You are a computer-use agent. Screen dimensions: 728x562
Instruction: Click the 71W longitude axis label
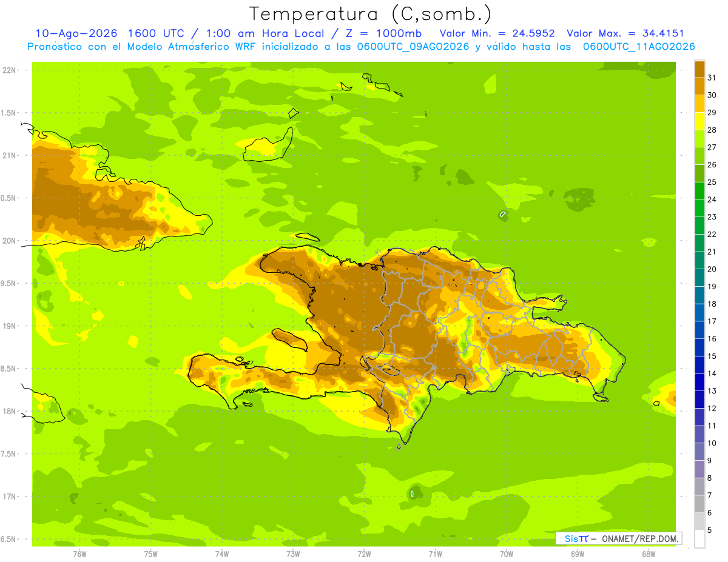[x=435, y=554]
